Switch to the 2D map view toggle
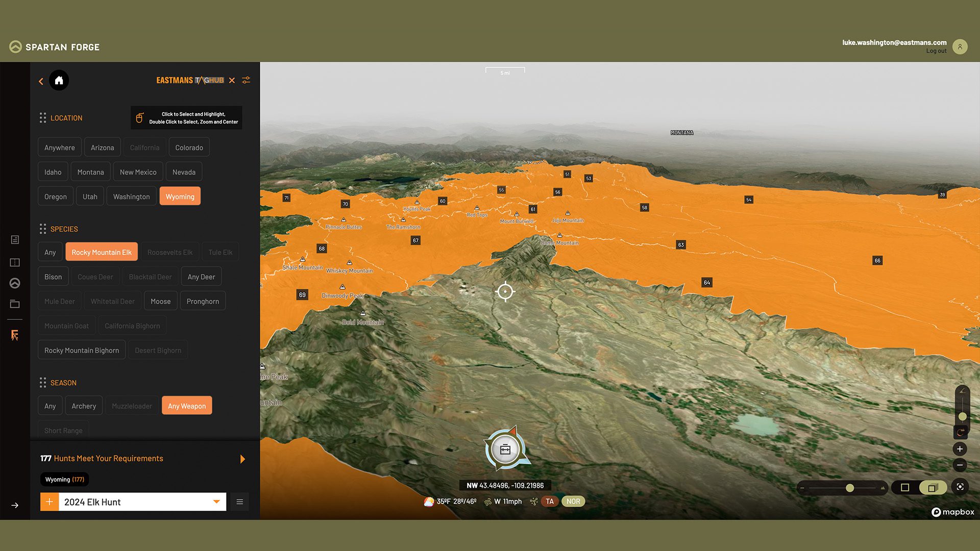The height and width of the screenshot is (551, 980). click(905, 488)
